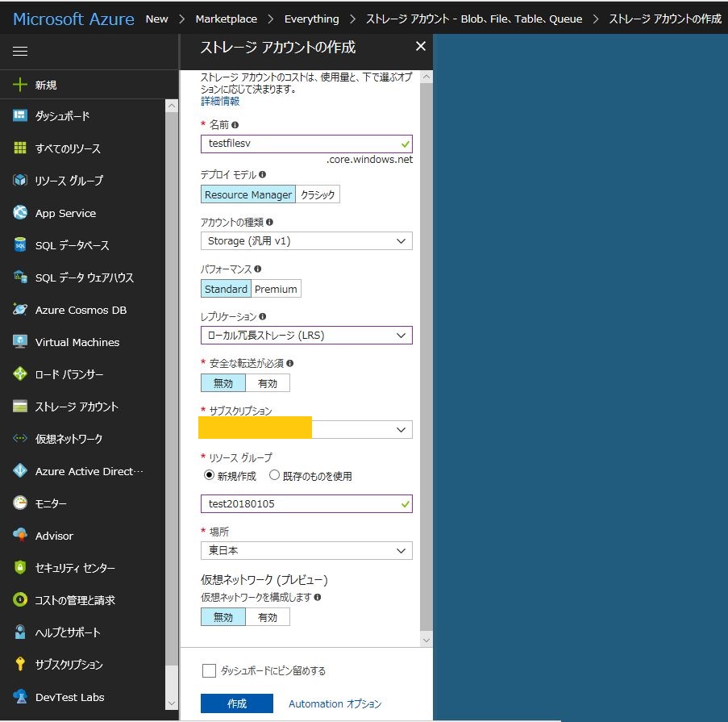Open サブスクリプション dropdown
Image resolution: width=728 pixels, height=722 pixels.
[x=306, y=430]
